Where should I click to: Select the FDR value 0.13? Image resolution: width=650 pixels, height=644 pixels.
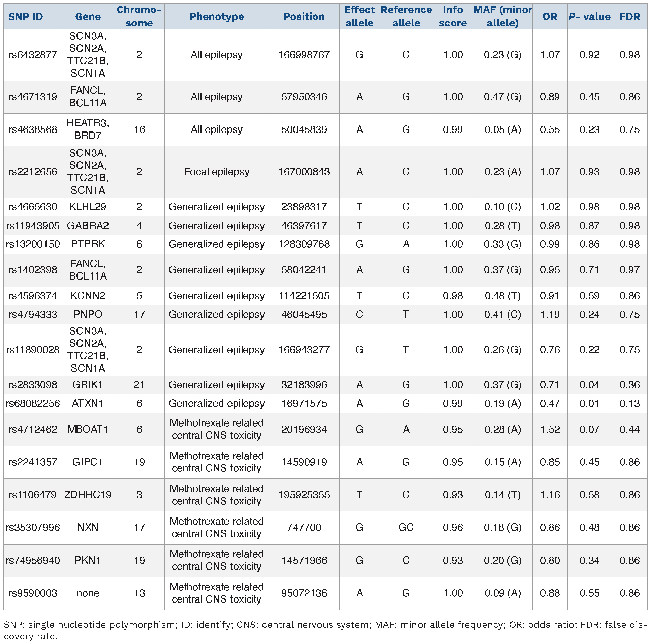(x=629, y=403)
